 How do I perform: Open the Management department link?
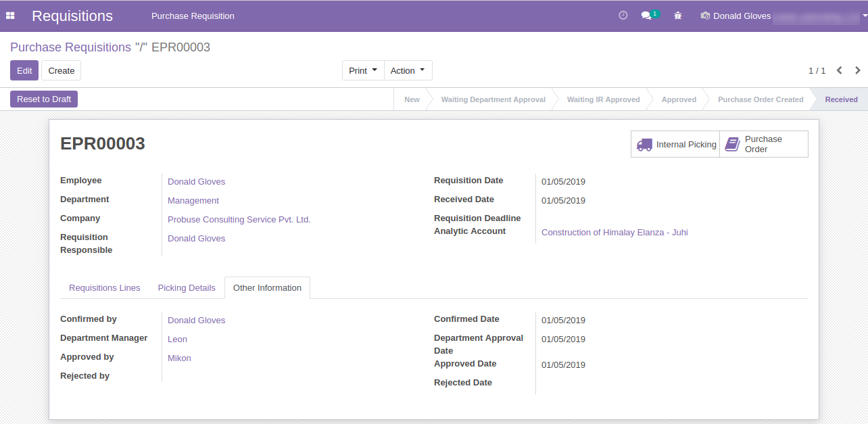193,200
